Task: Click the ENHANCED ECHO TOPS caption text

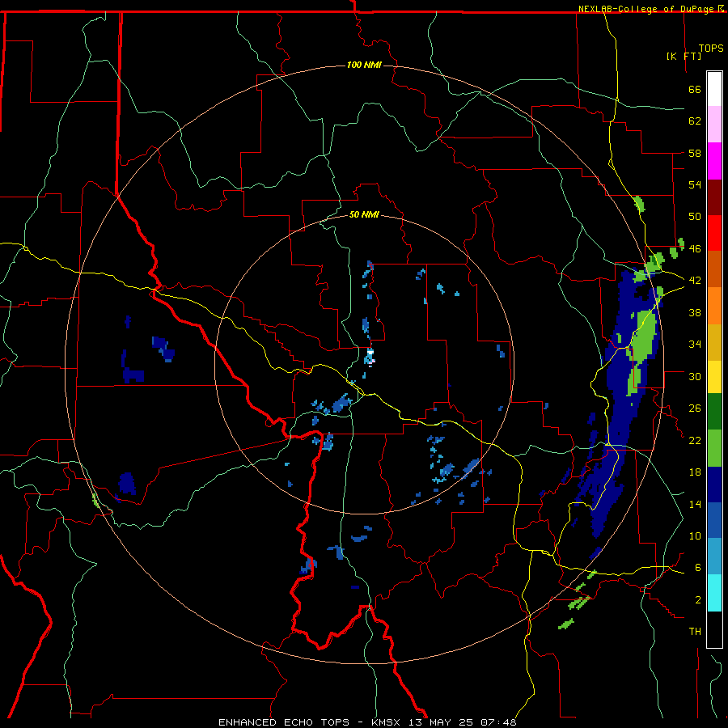Action: point(284,722)
